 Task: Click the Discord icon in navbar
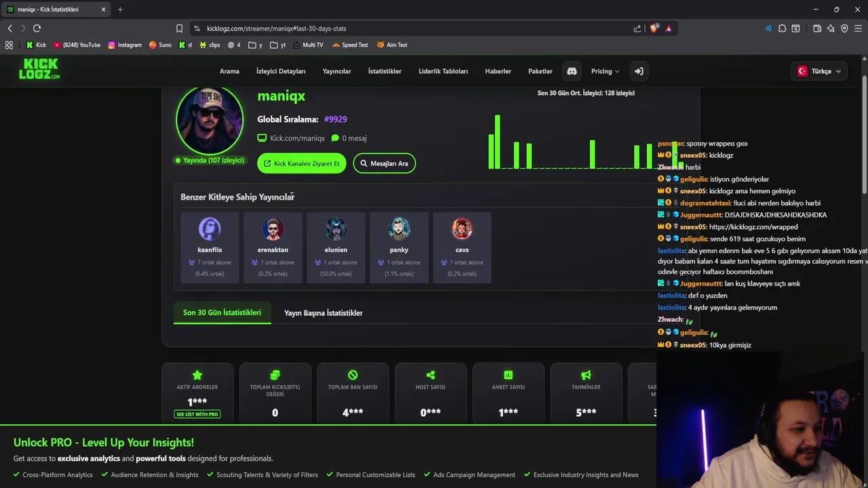(x=572, y=71)
